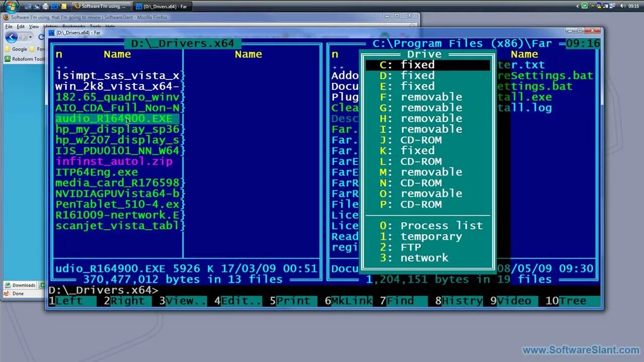Pick drive J: CD-ROM
This screenshot has width=644, height=362.
click(x=428, y=140)
